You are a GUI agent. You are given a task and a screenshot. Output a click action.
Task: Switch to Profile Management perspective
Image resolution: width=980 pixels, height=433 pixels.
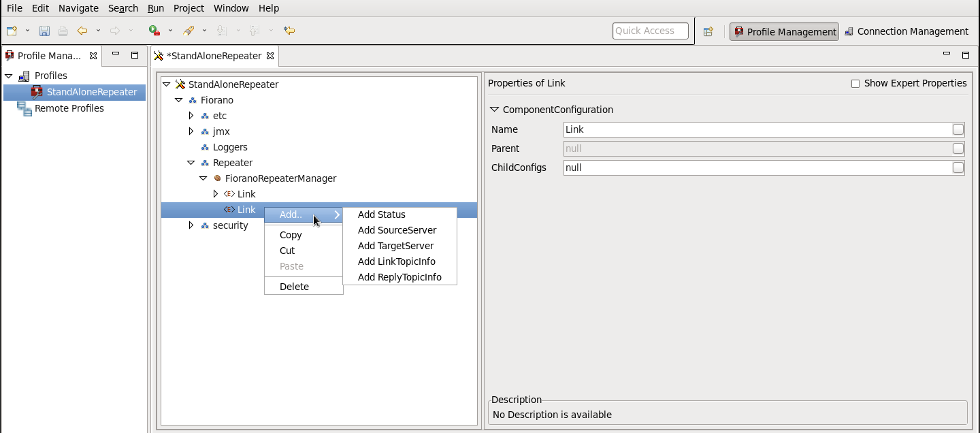click(785, 31)
